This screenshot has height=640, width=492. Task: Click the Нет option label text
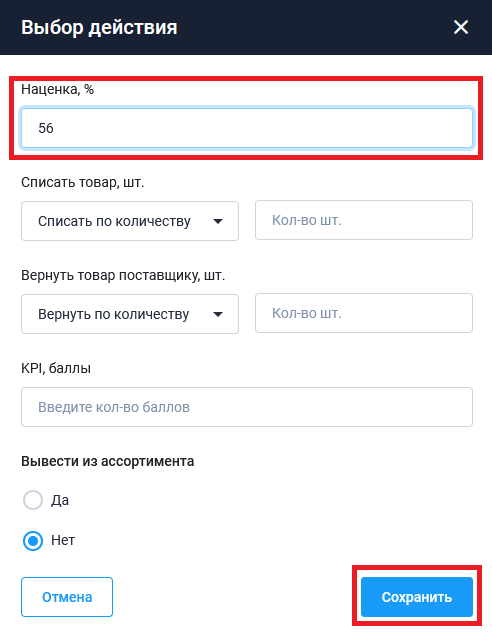63,540
